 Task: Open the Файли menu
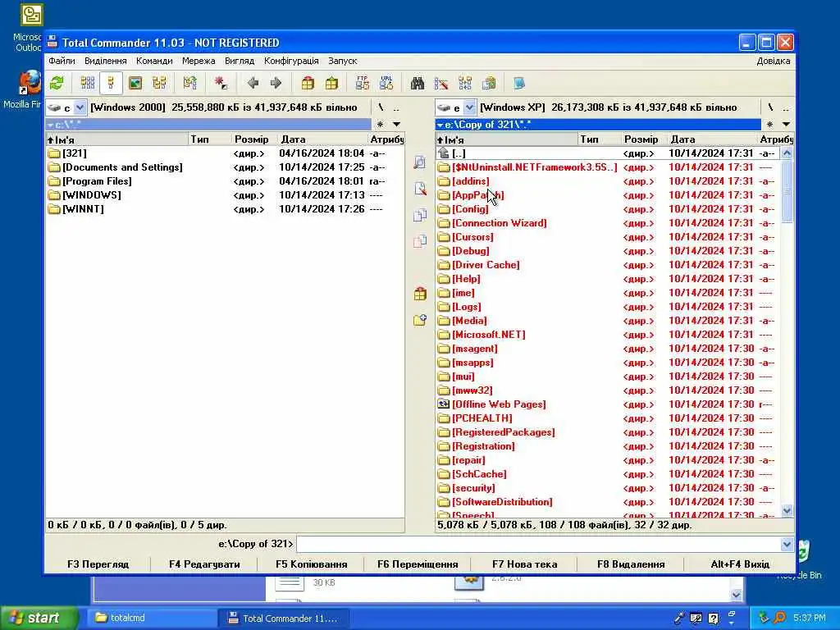pos(62,61)
